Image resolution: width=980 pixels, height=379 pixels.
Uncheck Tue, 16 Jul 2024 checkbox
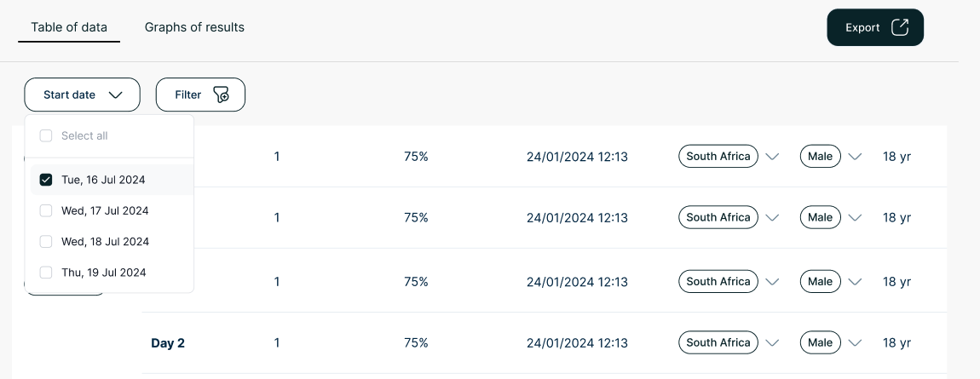(46, 180)
